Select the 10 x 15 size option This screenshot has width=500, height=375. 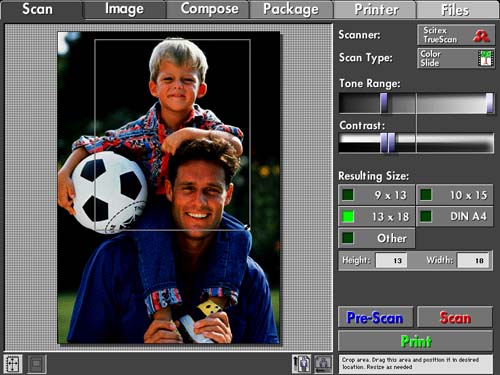coord(455,195)
